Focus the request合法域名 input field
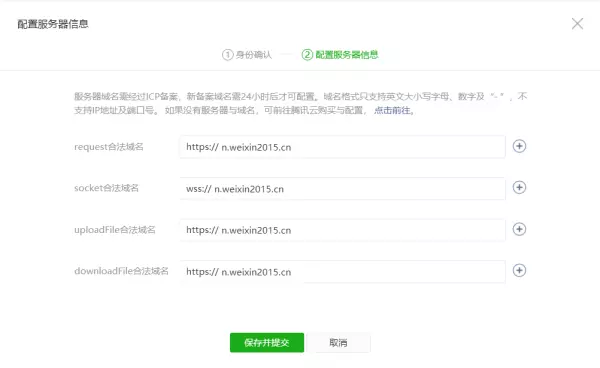Image resolution: width=600 pixels, height=368 pixels. [342, 147]
